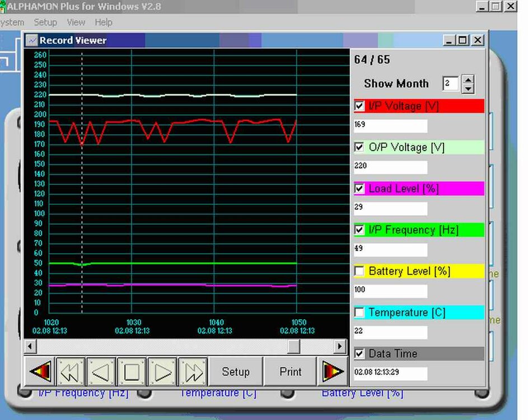The width and height of the screenshot is (528, 420).
Task: Increase Show Month with the up arrow
Action: click(x=469, y=80)
